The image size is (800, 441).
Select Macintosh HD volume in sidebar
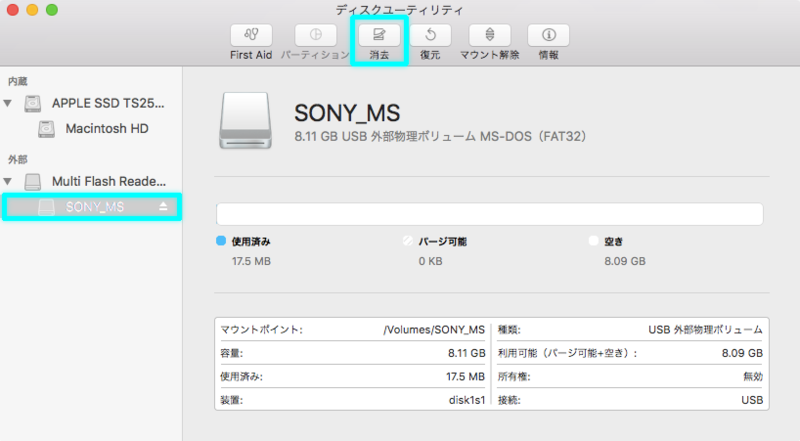107,129
